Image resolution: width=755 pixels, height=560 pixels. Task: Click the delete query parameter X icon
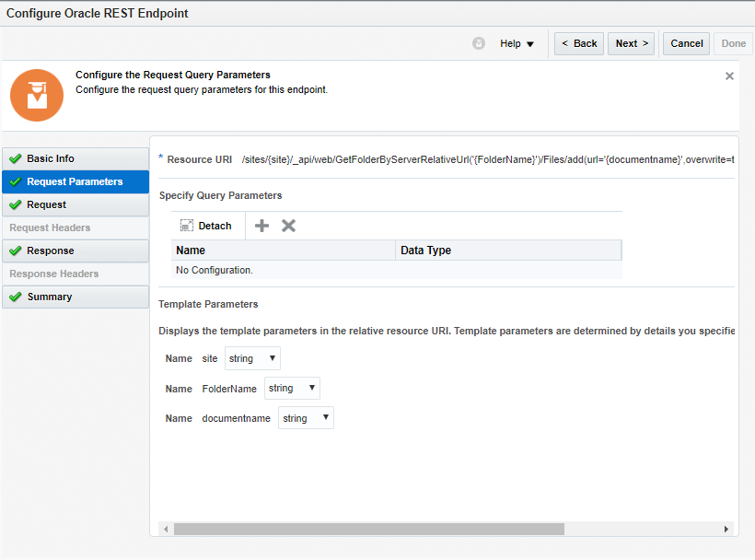tap(288, 226)
